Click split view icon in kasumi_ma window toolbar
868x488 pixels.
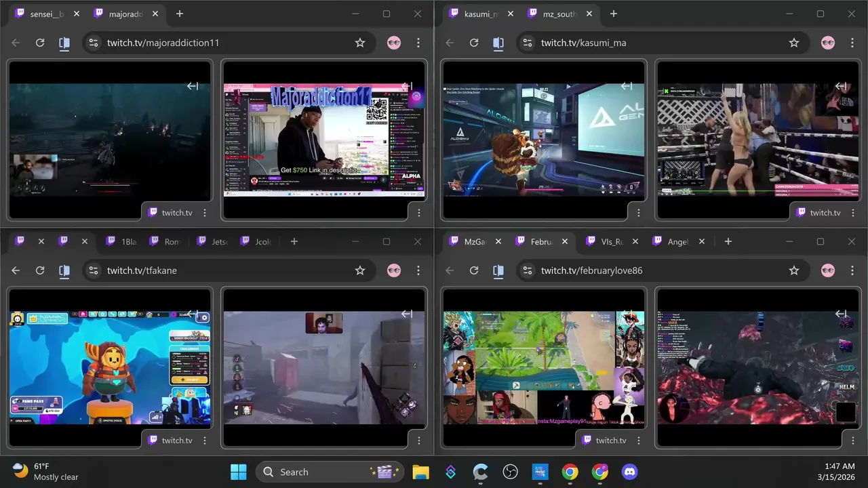pos(498,43)
